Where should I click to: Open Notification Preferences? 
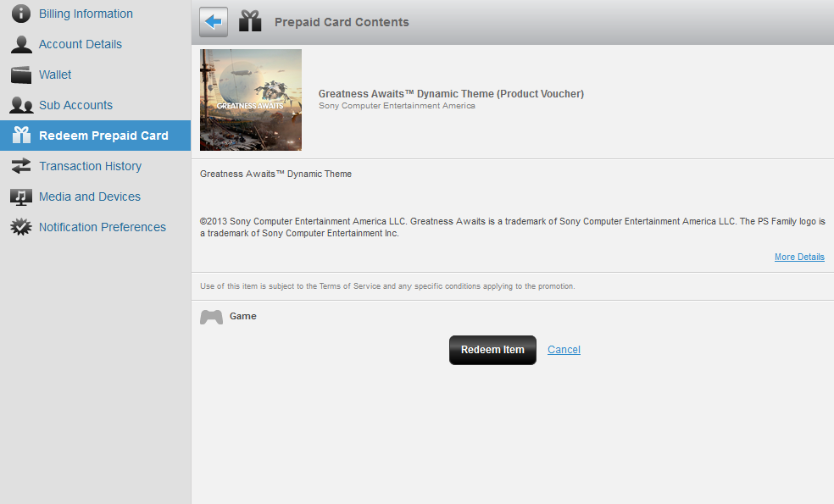[102, 227]
